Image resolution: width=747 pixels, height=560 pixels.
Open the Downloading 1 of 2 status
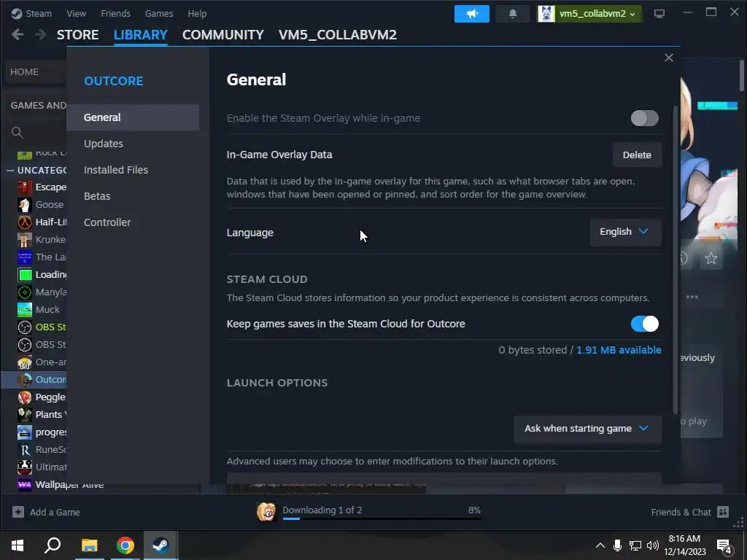(322, 510)
